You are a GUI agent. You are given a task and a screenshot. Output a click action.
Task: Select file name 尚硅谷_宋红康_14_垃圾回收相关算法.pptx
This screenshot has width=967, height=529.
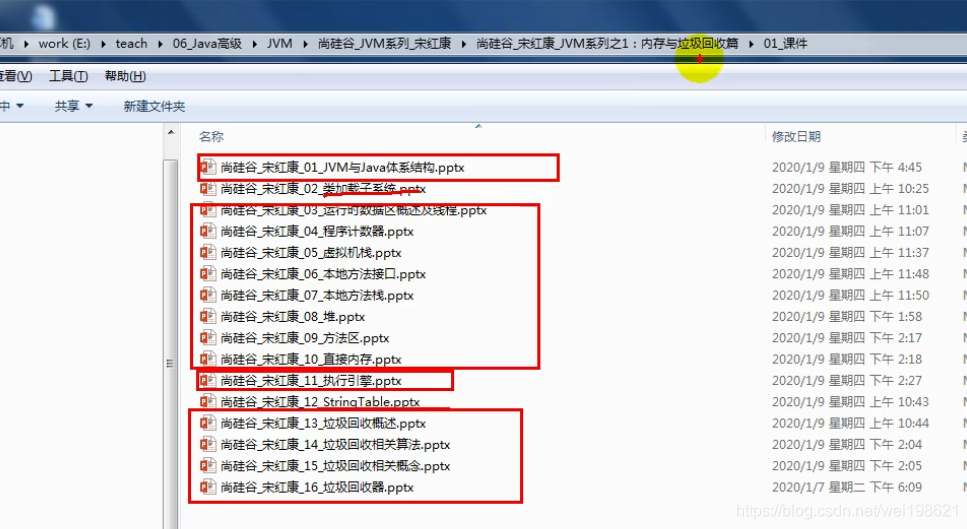coord(335,445)
